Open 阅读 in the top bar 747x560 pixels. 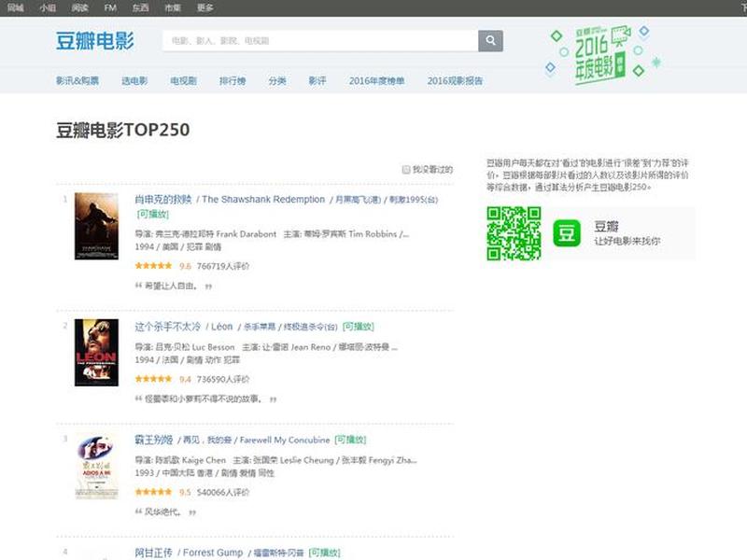pyautogui.click(x=79, y=7)
